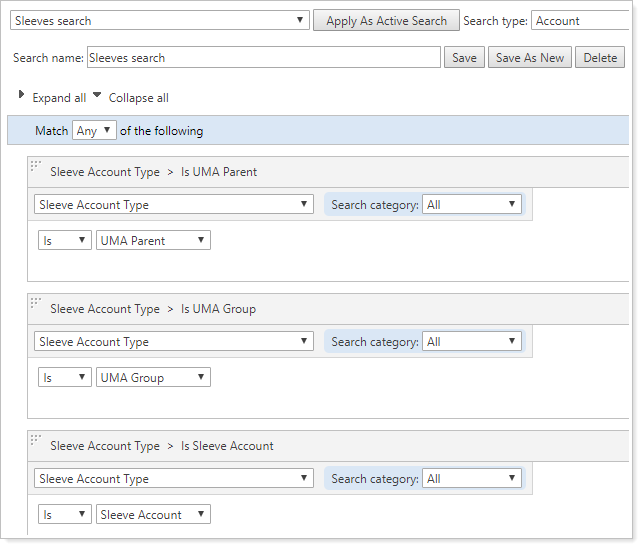Open the UMA Parent value dropdown
Image resolution: width=642 pixels, height=548 pixels.
tap(153, 241)
